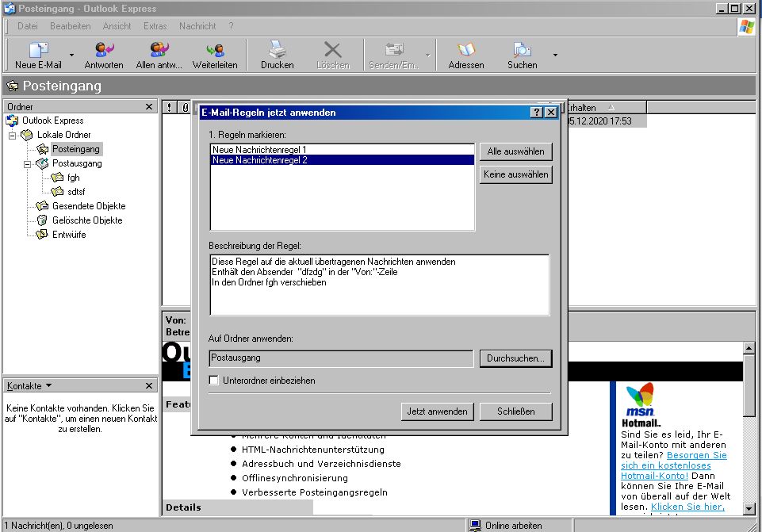The height and width of the screenshot is (532, 762).
Task: Open the Adressen address book icon
Action: pos(465,50)
